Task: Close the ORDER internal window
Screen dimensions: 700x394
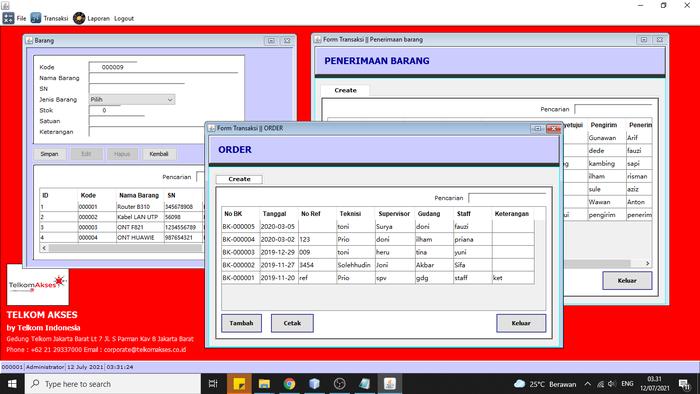Action: pyautogui.click(x=554, y=129)
